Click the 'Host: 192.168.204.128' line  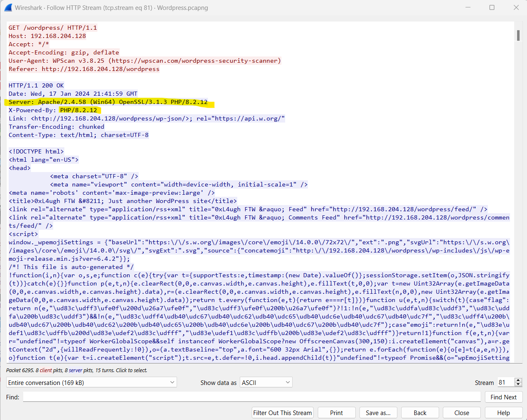pos(47,36)
